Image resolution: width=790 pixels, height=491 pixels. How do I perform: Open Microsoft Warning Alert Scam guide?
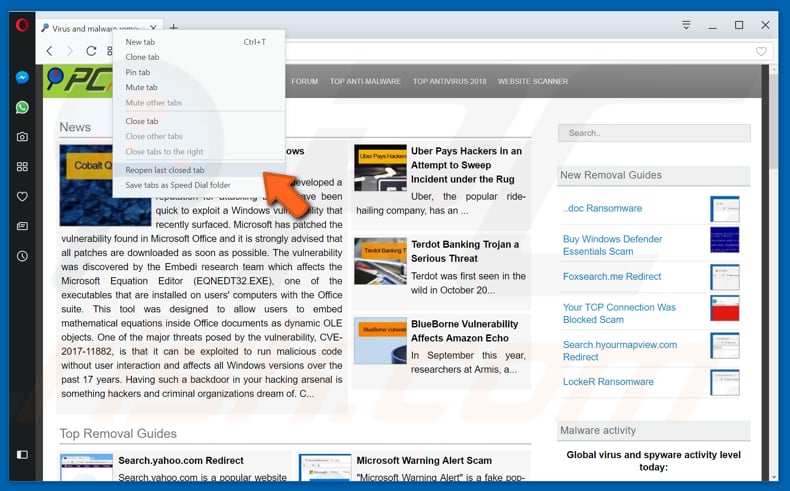[x=424, y=460]
